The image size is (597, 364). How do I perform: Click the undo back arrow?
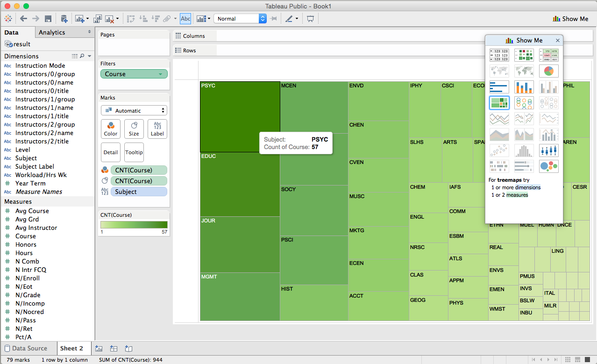tap(23, 19)
